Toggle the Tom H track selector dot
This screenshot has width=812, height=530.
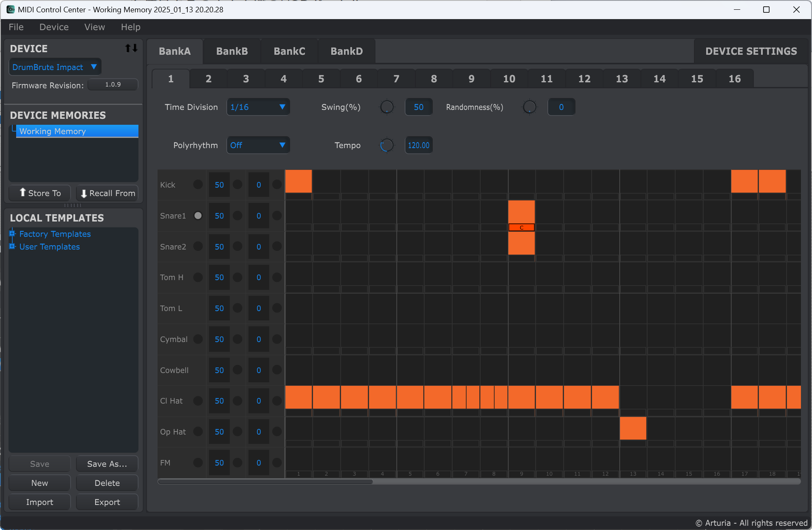click(198, 277)
